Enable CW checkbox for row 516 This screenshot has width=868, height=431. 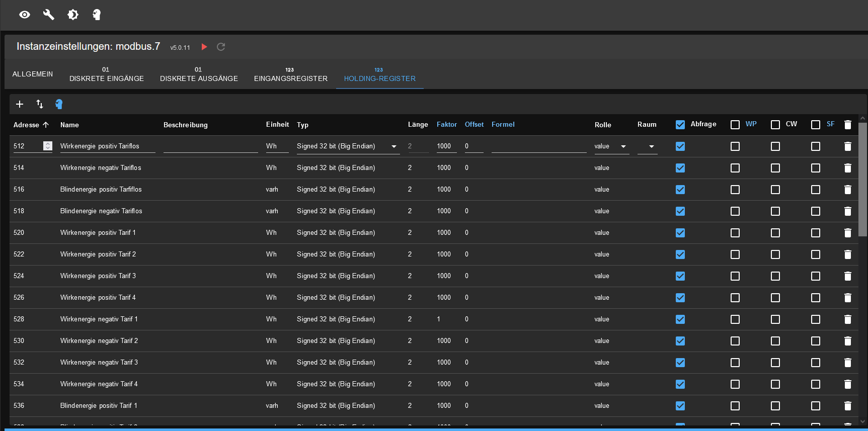[x=775, y=190]
